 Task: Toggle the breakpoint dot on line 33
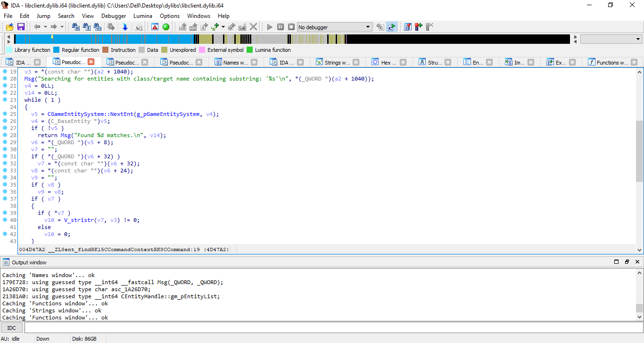tap(5, 171)
